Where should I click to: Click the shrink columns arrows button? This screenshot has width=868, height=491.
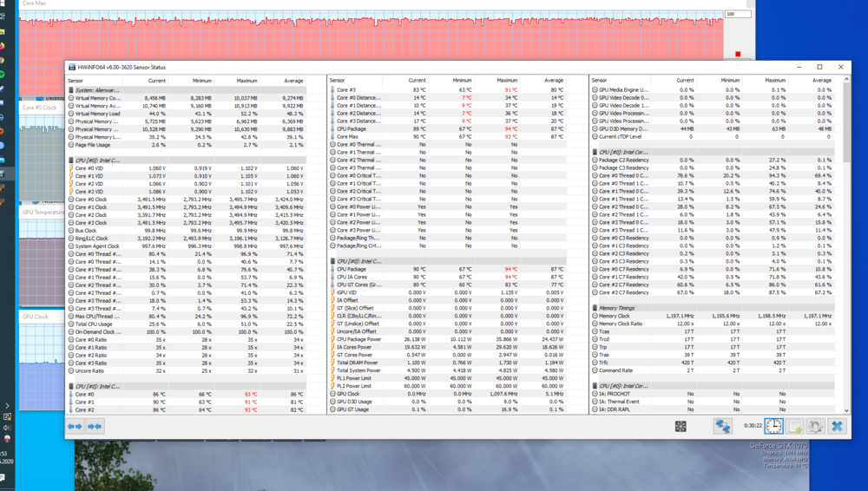(x=95, y=426)
